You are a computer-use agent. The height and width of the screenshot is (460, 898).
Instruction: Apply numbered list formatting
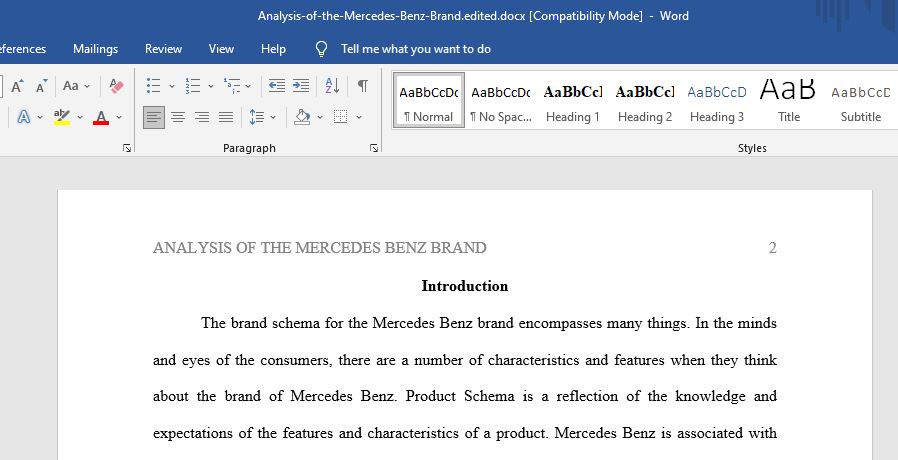(x=192, y=86)
